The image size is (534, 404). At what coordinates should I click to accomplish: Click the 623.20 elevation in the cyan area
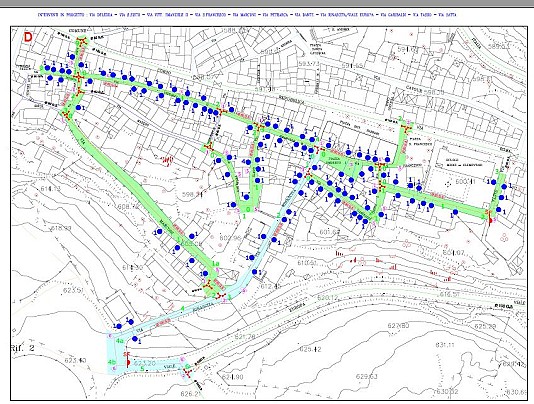point(145,363)
